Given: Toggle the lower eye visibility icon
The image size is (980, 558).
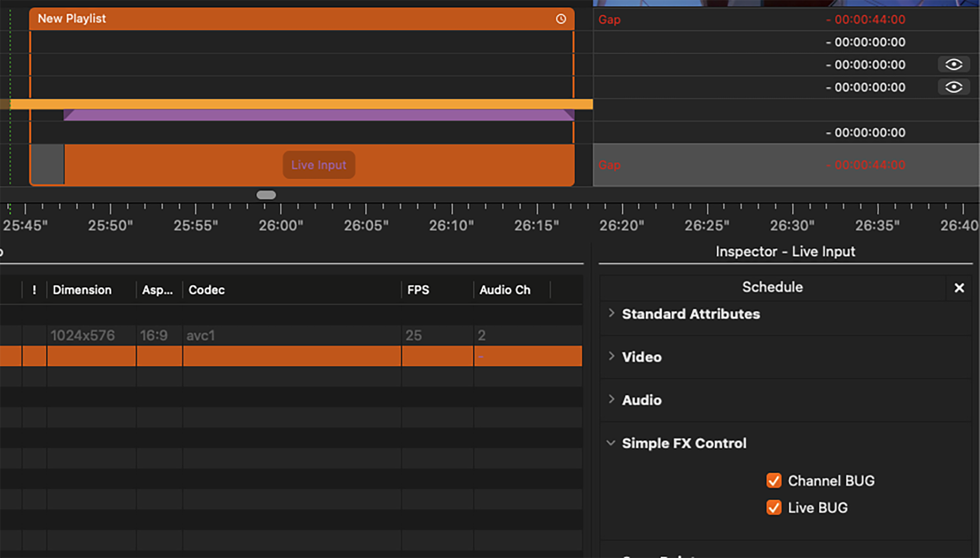Looking at the screenshot, I should pos(953,87).
